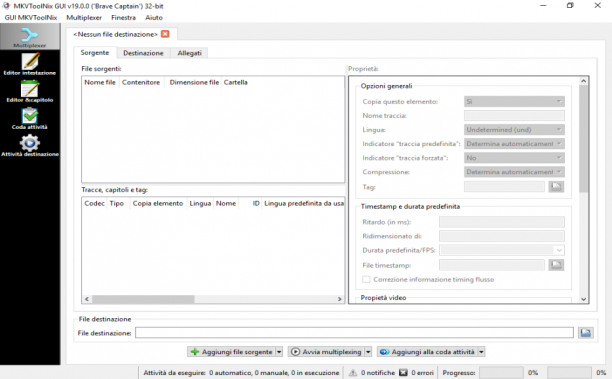Click the horizontal scrollbar in tracks list
612x379 pixels.
pyautogui.click(x=143, y=299)
